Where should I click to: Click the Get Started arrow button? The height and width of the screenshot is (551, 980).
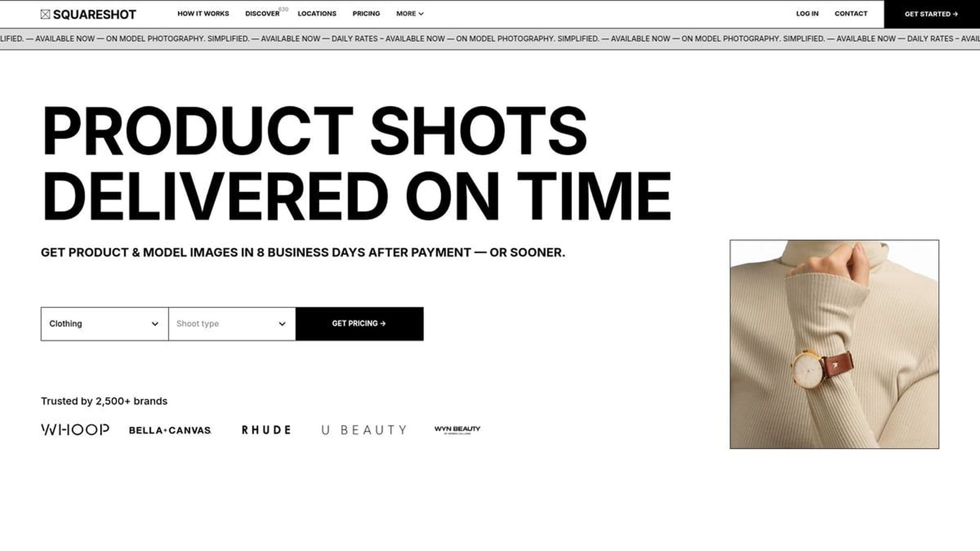[932, 14]
